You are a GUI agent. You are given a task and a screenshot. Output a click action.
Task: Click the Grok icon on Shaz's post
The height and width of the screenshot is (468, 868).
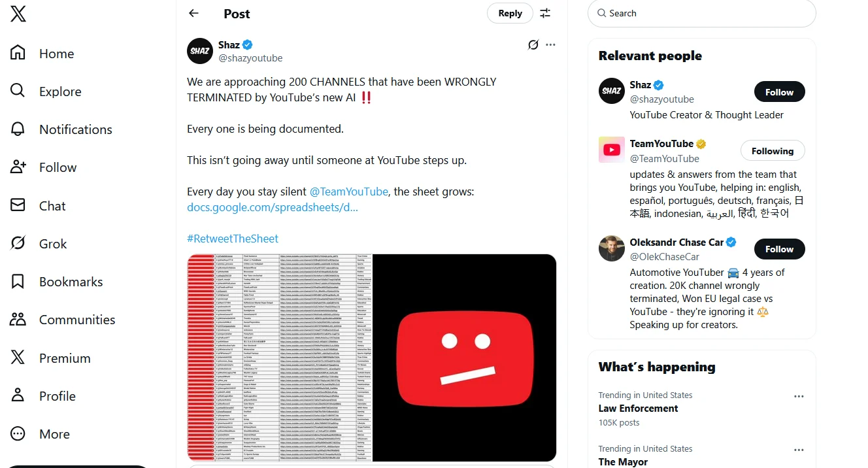coord(533,44)
